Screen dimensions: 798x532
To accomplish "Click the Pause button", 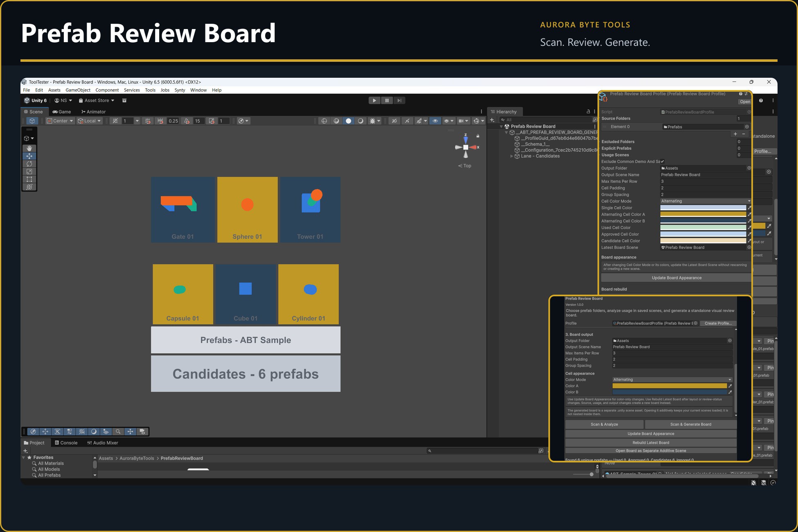I will pos(387,100).
